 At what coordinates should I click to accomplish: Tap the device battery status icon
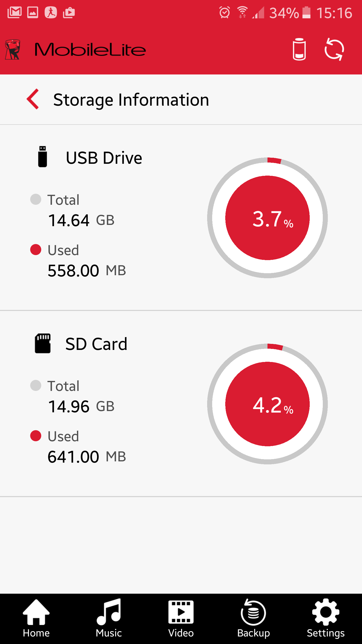pyautogui.click(x=299, y=49)
